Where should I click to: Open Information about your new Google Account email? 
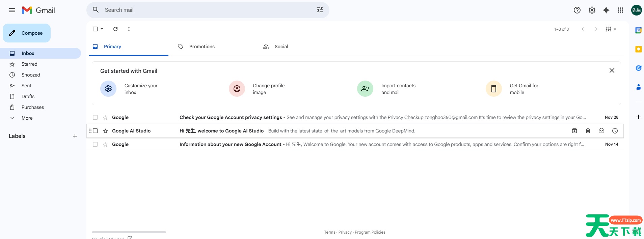[355, 144]
